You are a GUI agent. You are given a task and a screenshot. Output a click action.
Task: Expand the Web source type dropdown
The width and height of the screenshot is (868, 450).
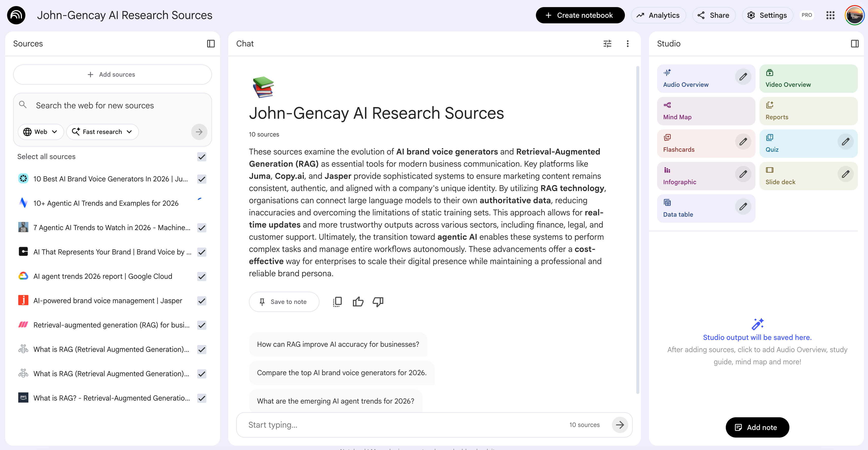(41, 132)
